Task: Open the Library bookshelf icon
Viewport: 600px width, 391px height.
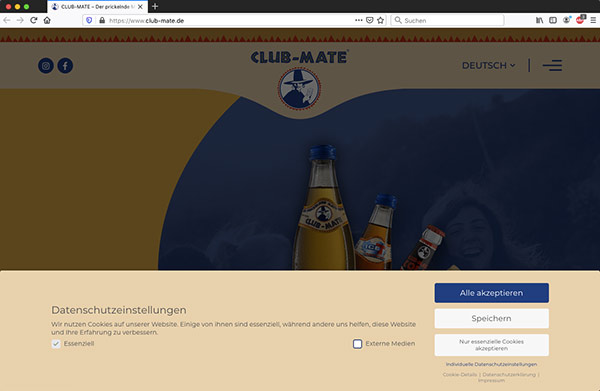Action: pyautogui.click(x=540, y=20)
